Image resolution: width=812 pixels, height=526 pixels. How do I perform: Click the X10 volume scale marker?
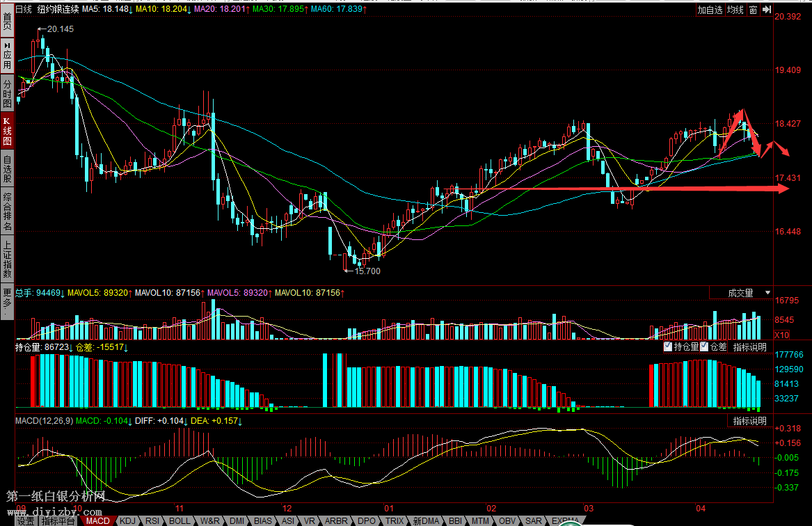click(781, 335)
